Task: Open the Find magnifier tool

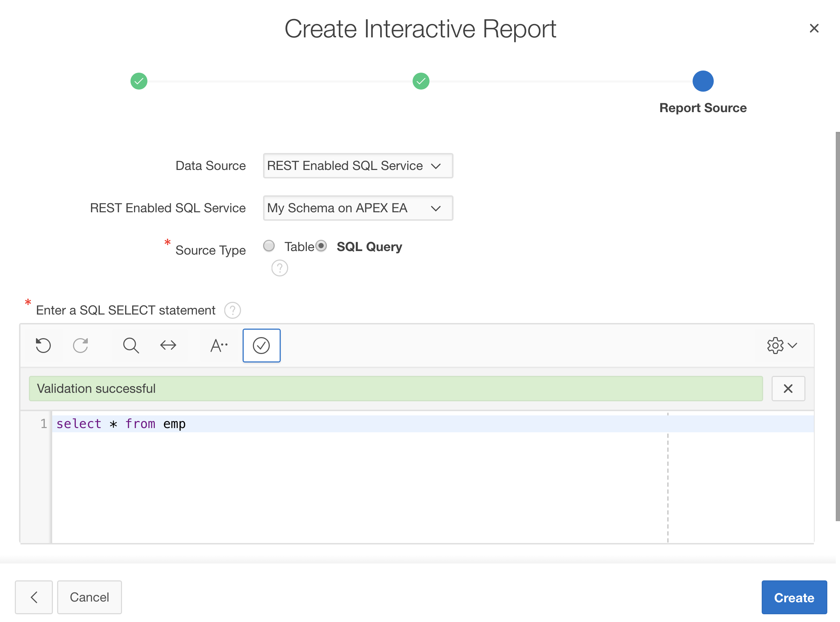Action: tap(130, 345)
